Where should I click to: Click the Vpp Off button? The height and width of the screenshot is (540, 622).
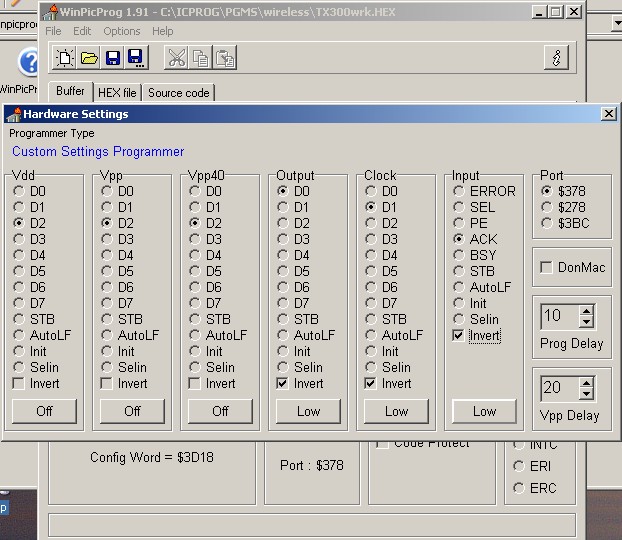(x=132, y=411)
